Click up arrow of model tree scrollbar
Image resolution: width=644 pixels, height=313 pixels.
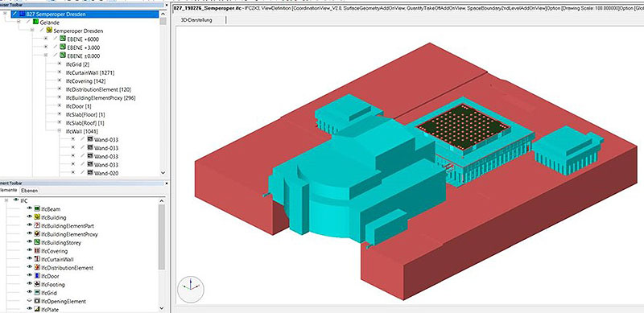[x=163, y=13]
